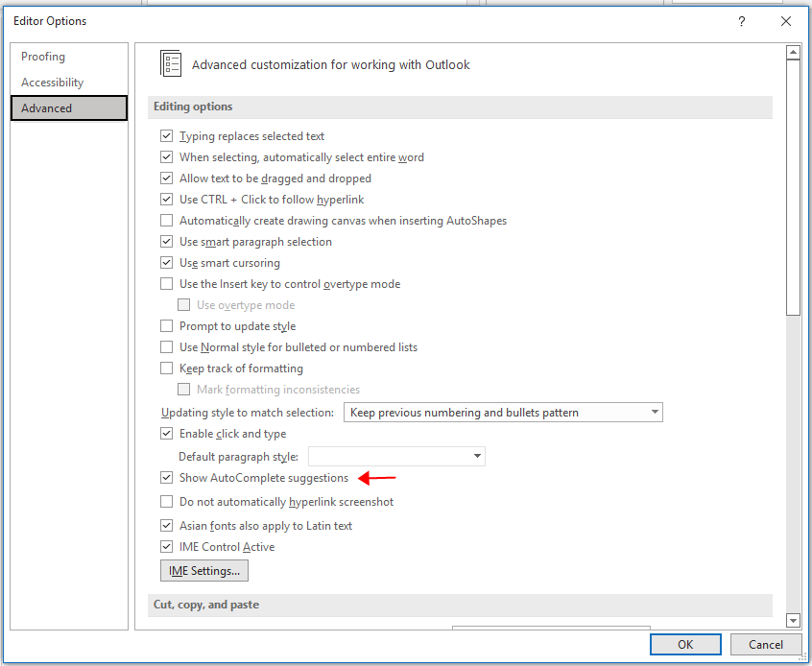Click the Help question mark icon
This screenshot has height=666, width=812.
742,21
